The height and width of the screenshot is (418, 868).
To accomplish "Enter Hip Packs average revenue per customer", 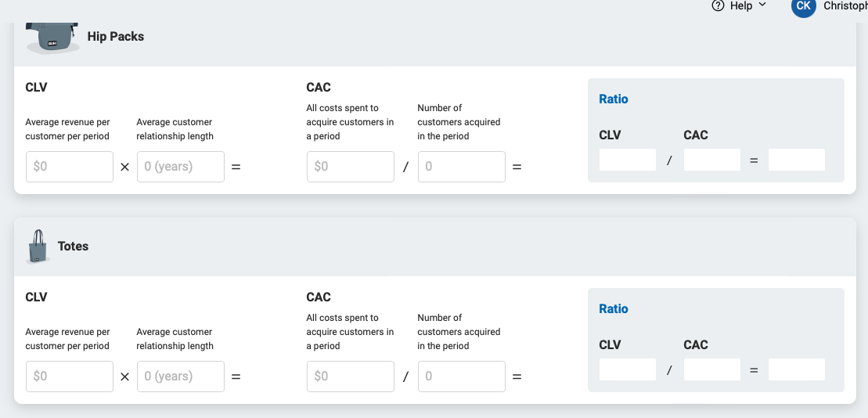I will tap(70, 167).
